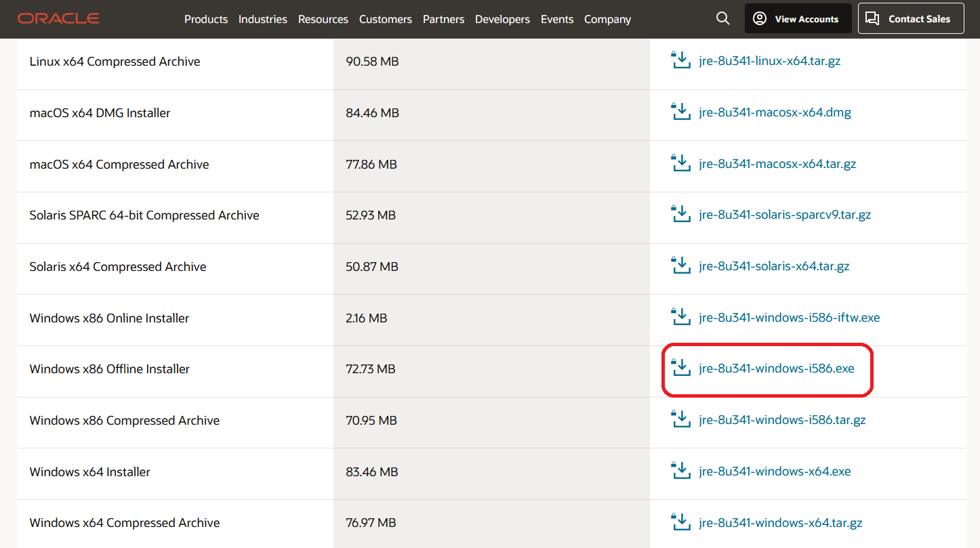Download jre-8u341-solaris-x64.tar.gz file

tap(774, 266)
